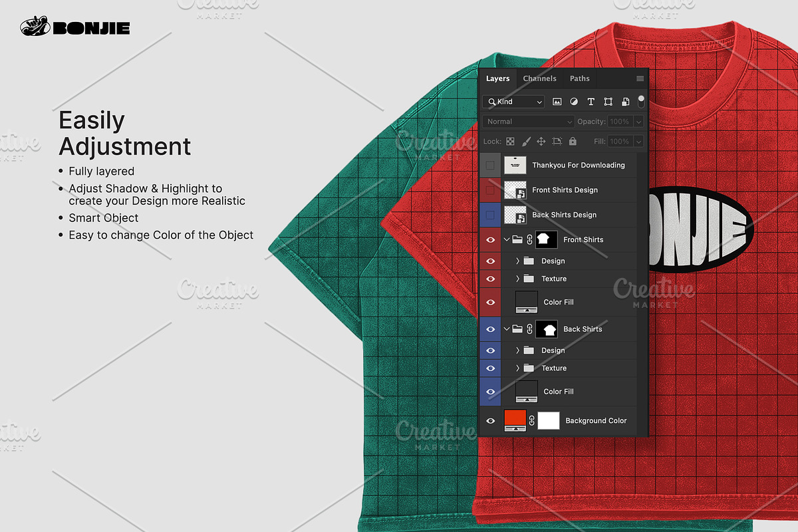
Task: Collapse the Back Shirts group
Action: [507, 329]
